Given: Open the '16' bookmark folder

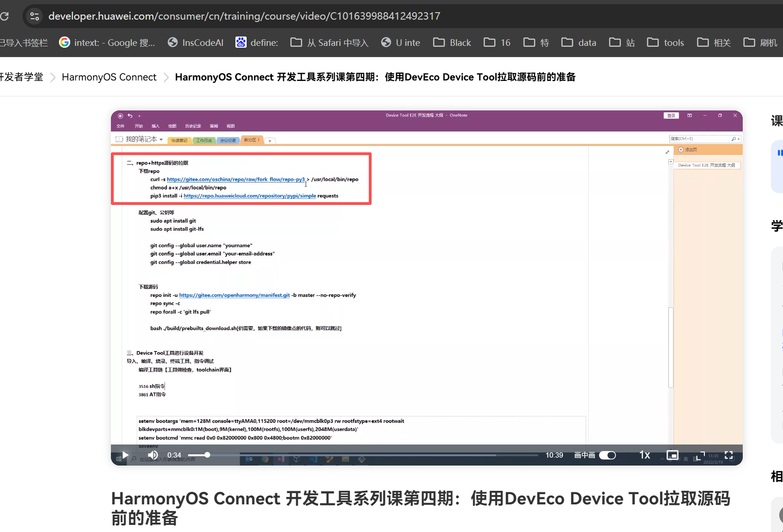Looking at the screenshot, I should [x=497, y=43].
